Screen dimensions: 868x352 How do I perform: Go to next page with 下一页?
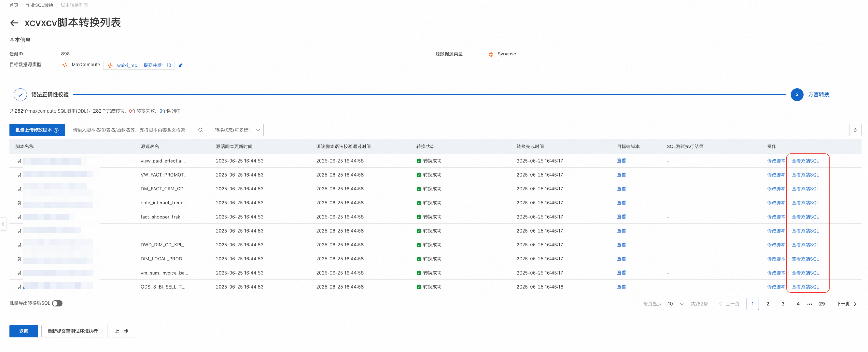pos(846,304)
